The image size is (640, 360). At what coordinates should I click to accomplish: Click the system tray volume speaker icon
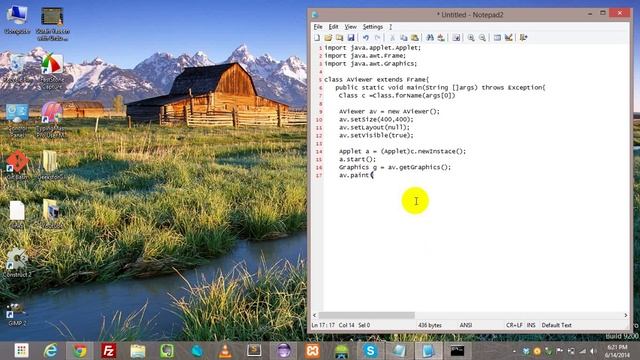(x=593, y=351)
